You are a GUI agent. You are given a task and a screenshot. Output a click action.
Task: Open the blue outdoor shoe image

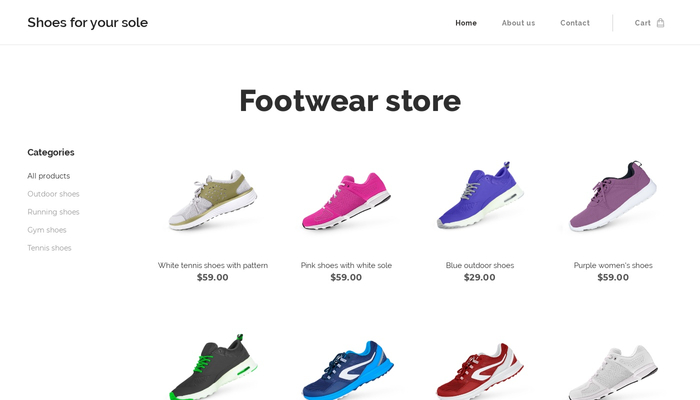(480, 196)
